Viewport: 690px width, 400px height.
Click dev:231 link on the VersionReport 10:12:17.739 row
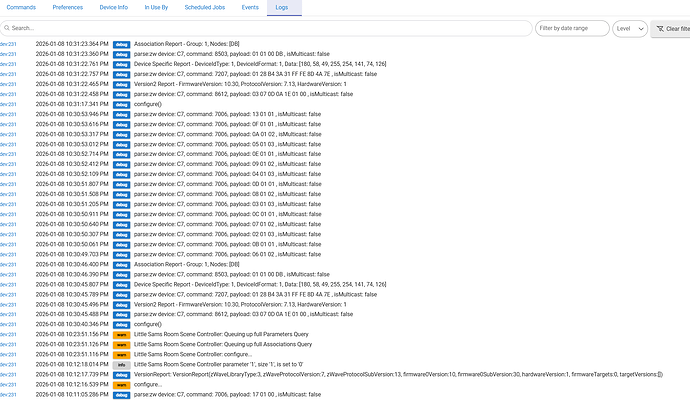[x=9, y=374]
